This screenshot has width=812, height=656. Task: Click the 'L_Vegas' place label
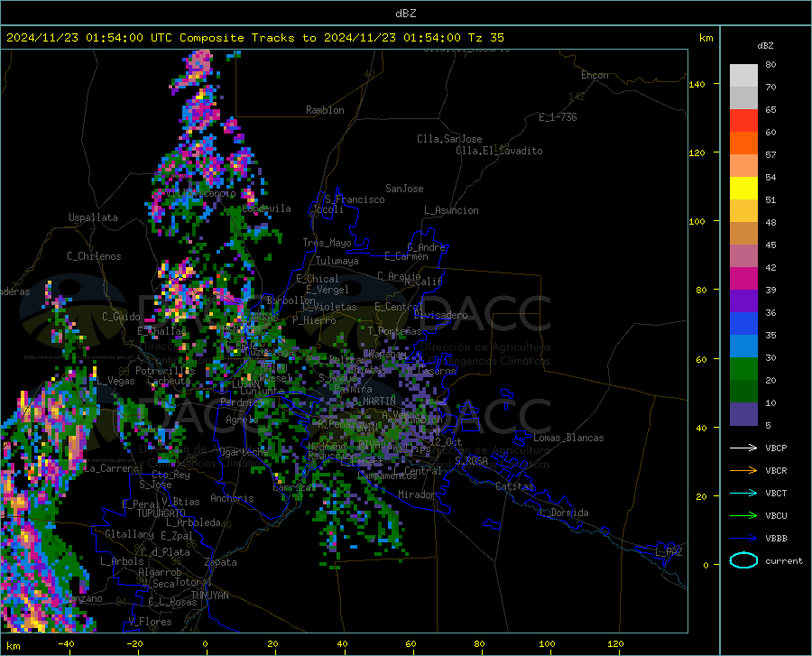point(116,381)
